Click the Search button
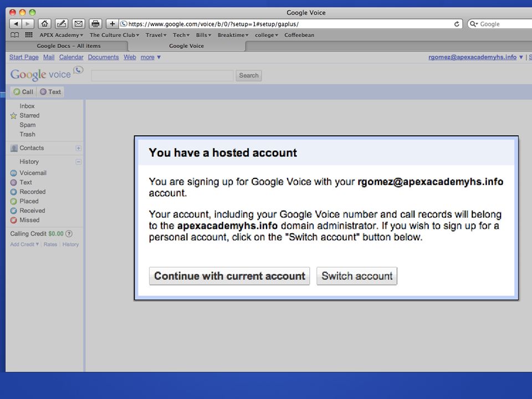This screenshot has height=399, width=532. (249, 75)
